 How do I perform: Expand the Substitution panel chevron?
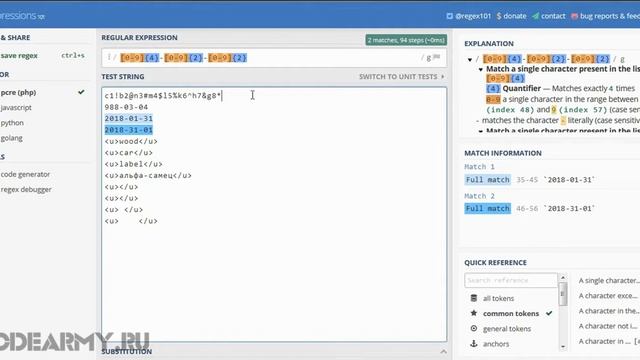(443, 351)
